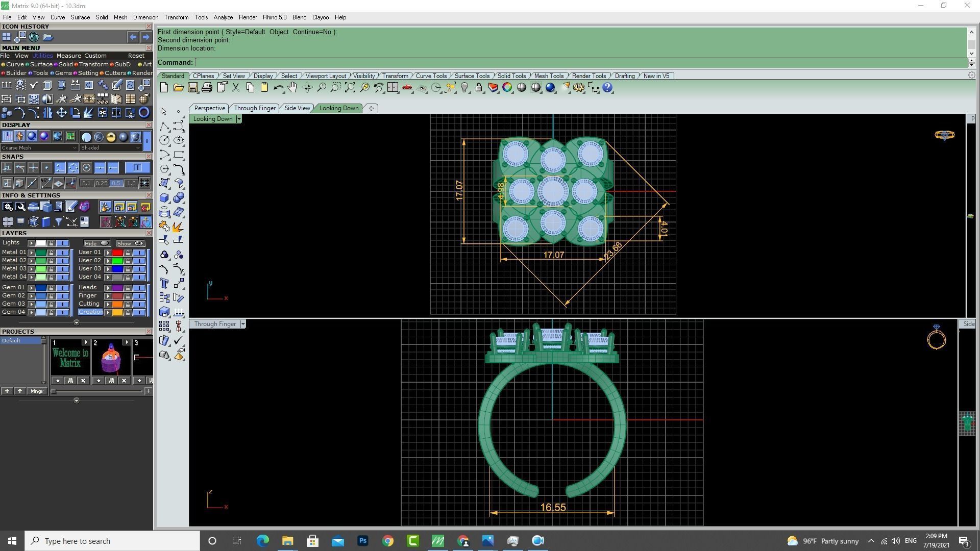Click the circle tool in left sidebar
This screenshot has width=980, height=551.
(x=164, y=140)
